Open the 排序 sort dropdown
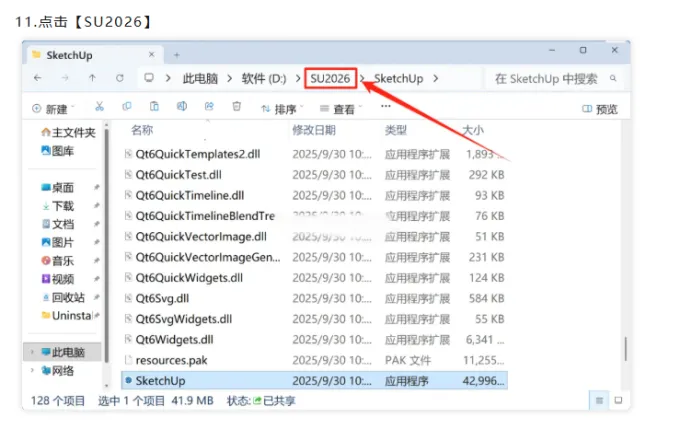The height and width of the screenshot is (429, 692). [282, 109]
